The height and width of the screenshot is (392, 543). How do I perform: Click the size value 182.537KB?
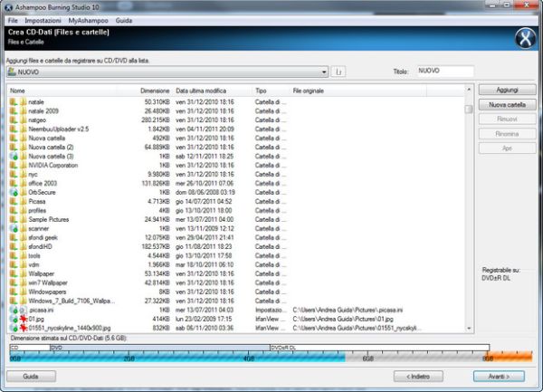pyautogui.click(x=155, y=246)
